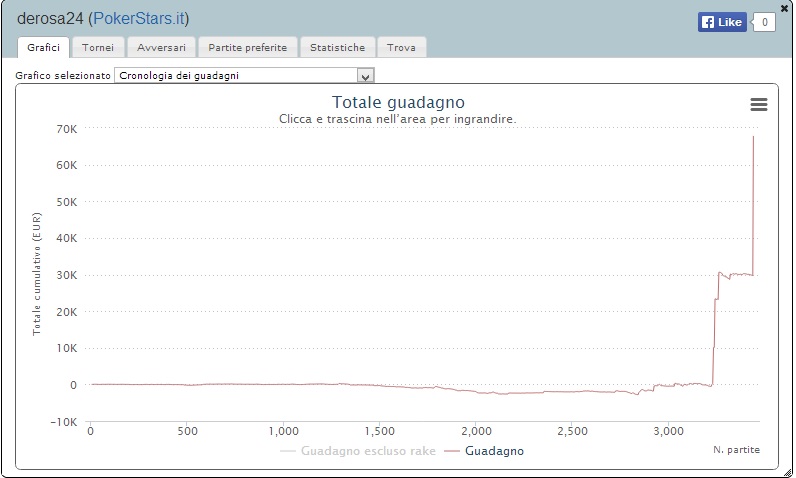The height and width of the screenshot is (478, 796).
Task: Click the N. partite axis title
Action: [736, 450]
